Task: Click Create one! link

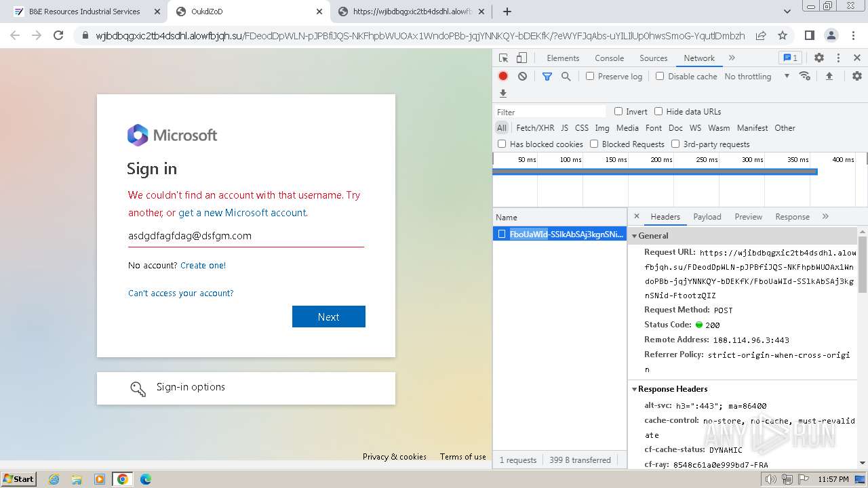Action: coord(203,265)
